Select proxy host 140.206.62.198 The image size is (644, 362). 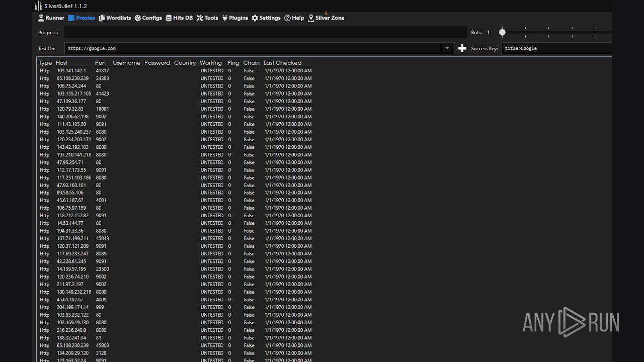tap(72, 117)
